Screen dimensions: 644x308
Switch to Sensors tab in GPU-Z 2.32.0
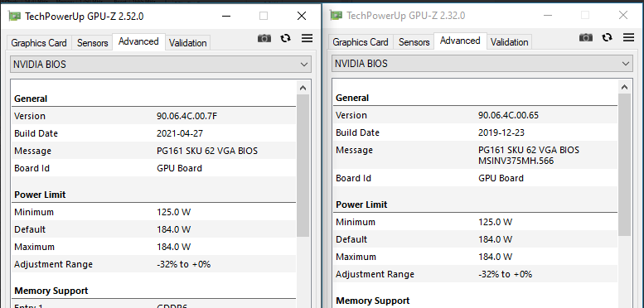point(414,42)
